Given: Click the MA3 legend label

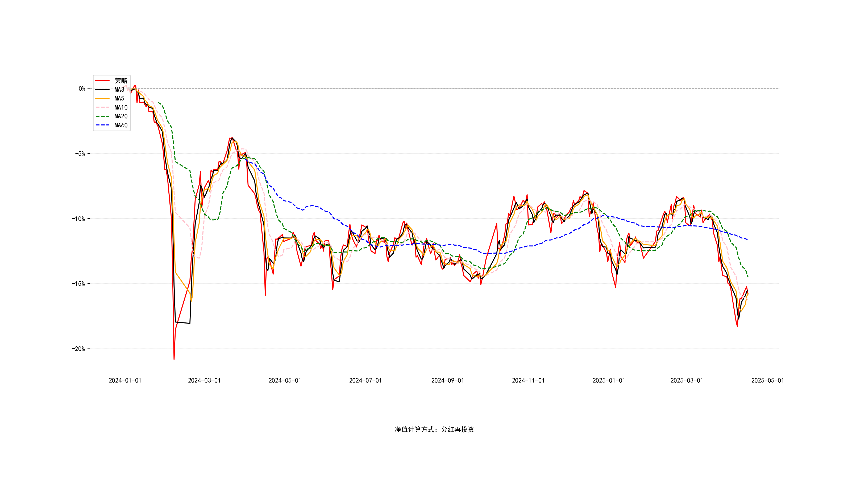Looking at the screenshot, I should coord(119,90).
